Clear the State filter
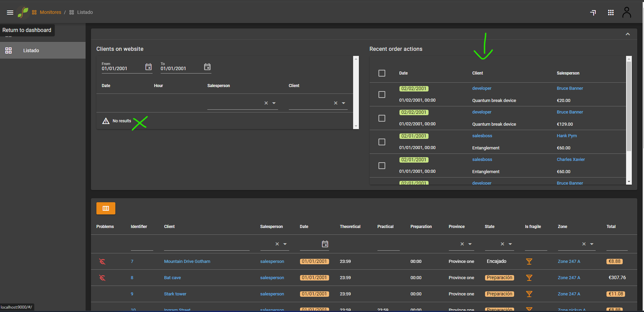This screenshot has height=312, width=644. click(x=503, y=244)
